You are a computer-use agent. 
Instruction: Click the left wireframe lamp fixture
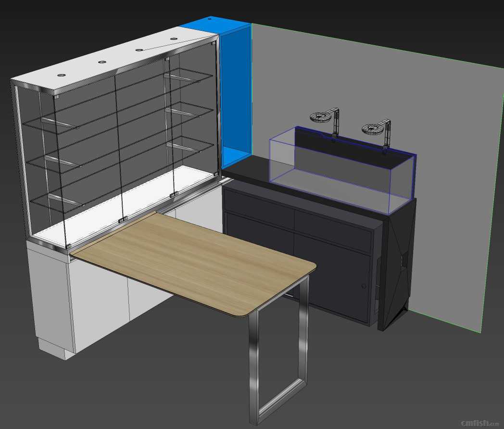[322, 117]
